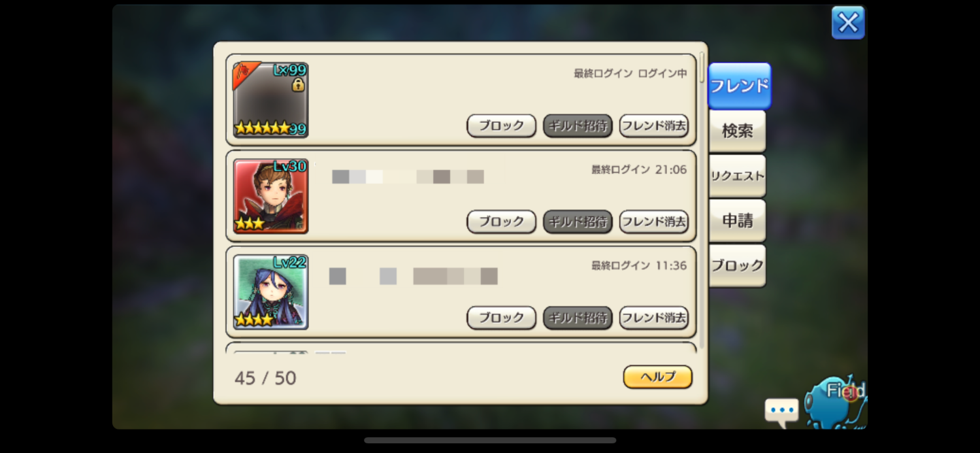Switch to the フレンド tab
This screenshot has height=453, width=980.
[739, 86]
